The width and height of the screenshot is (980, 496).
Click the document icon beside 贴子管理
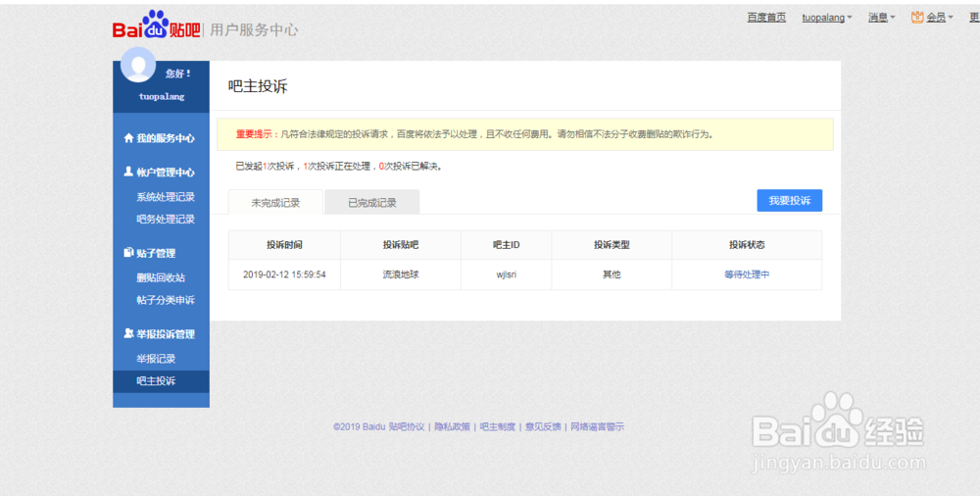coord(128,253)
